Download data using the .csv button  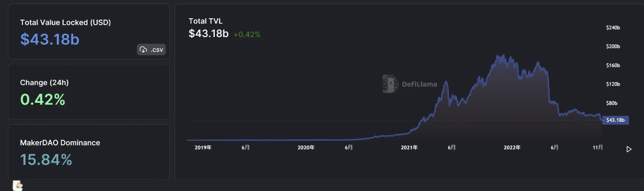click(151, 49)
